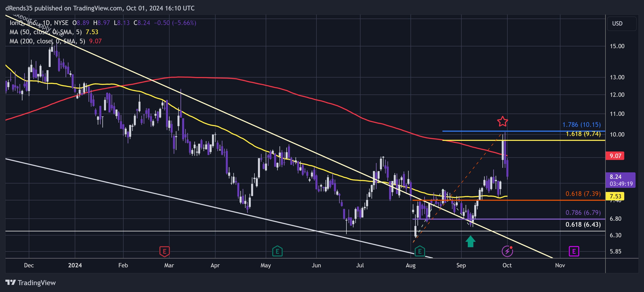Click the 8.24 current price label
Viewport: 644px width, 292px height.
pyautogui.click(x=620, y=180)
